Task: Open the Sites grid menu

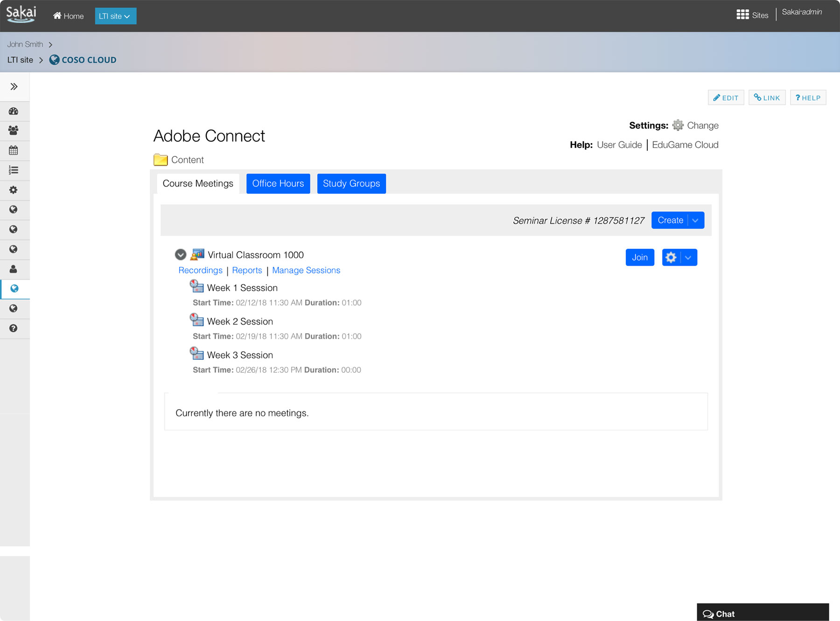Action: 752,15
